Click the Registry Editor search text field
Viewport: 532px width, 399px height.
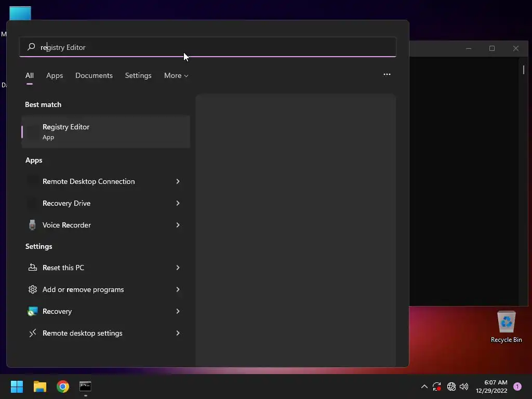pos(208,47)
